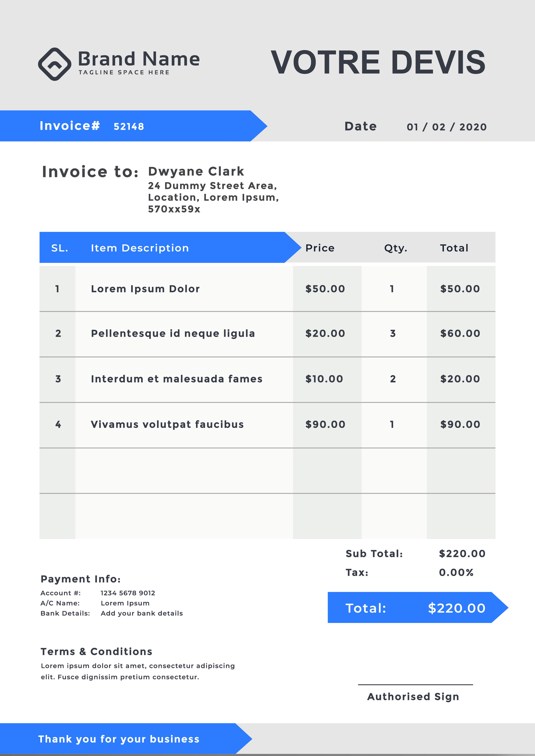Viewport: 535px width, 756px height.
Task: Click the Terms & Conditions heading
Action: click(x=97, y=652)
